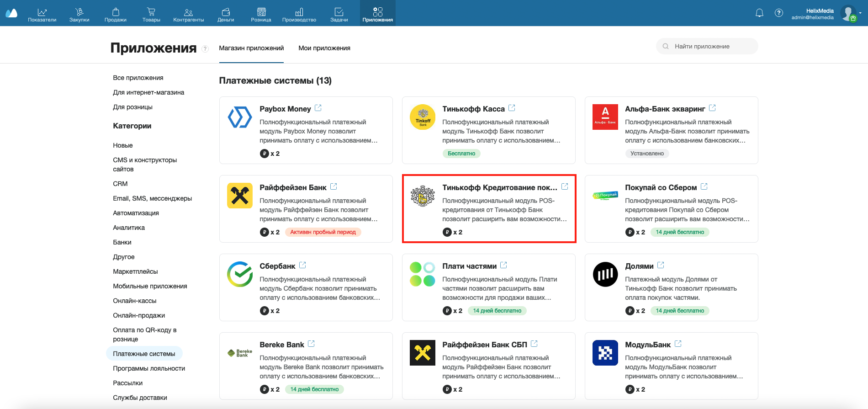Click the Установлено badge on Альфа-Банк эквайринг
Viewport: 868px width, 409px height.
[647, 154]
